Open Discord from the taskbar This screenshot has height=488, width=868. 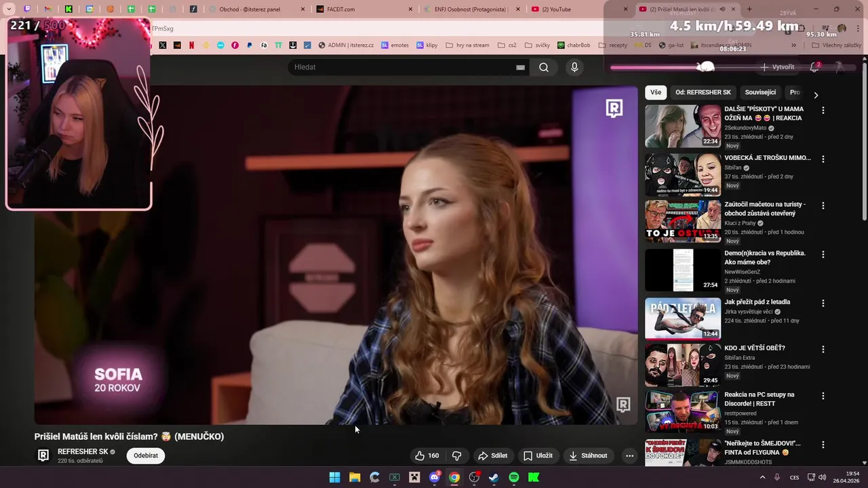435,477
